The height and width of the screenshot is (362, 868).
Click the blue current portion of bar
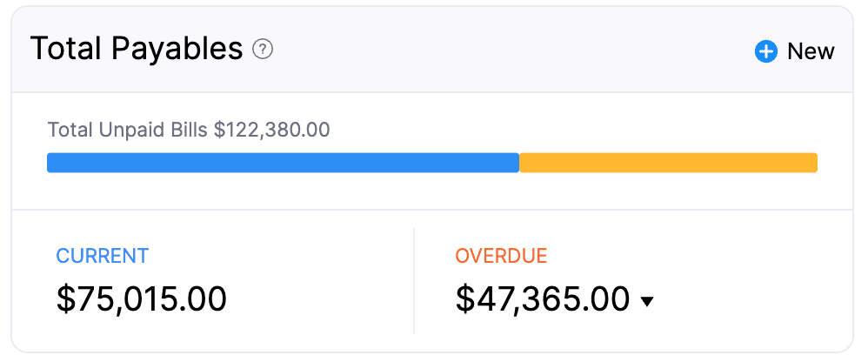point(283,163)
